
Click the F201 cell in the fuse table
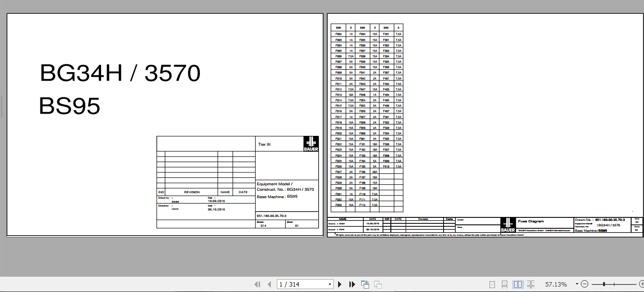[386, 34]
